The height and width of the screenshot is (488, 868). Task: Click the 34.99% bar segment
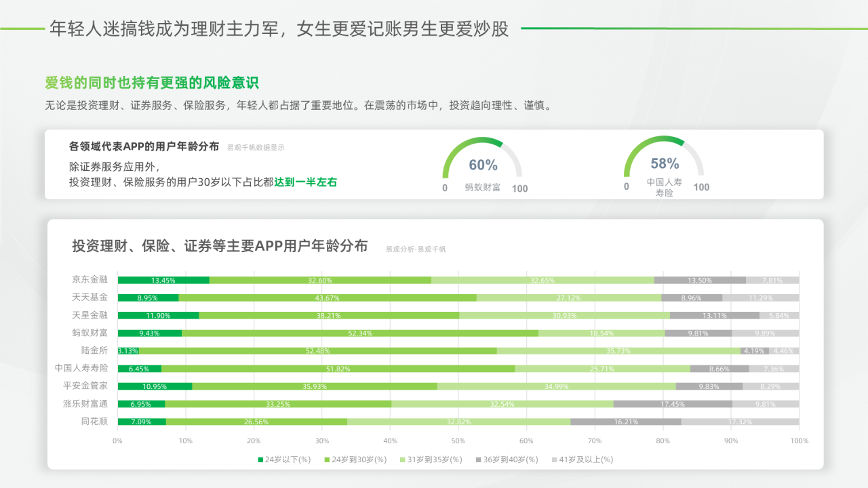tap(557, 386)
